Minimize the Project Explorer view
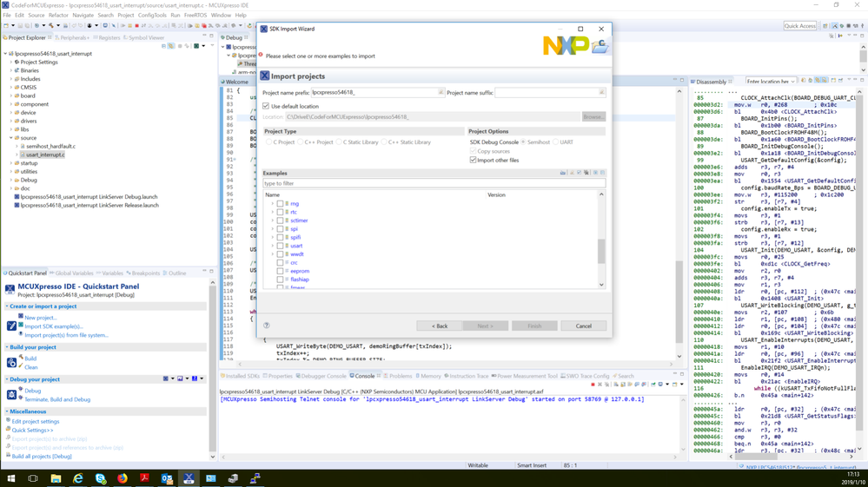Image resolution: width=868 pixels, height=487 pixels. coord(204,36)
